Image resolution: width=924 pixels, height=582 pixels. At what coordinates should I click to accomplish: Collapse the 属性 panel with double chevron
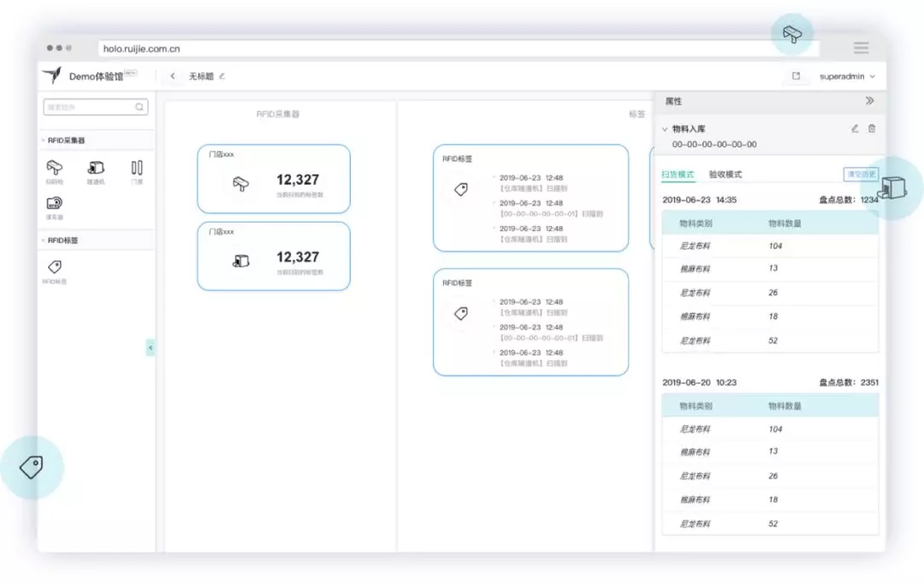[x=869, y=101]
